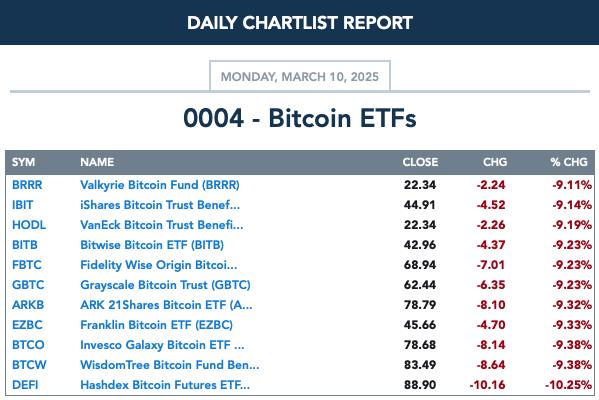Image resolution: width=599 pixels, height=400 pixels.
Task: Click the Monday, March 10, 2025 date box
Action: coord(300,76)
